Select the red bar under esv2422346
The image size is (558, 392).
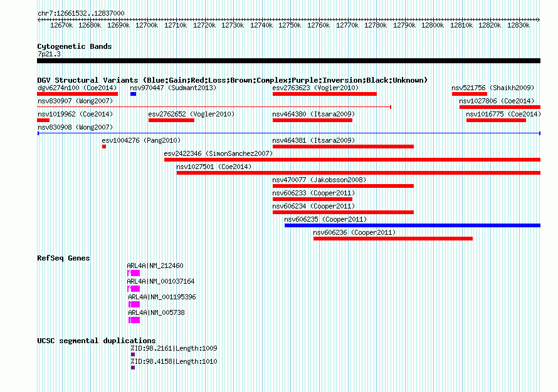click(352, 160)
